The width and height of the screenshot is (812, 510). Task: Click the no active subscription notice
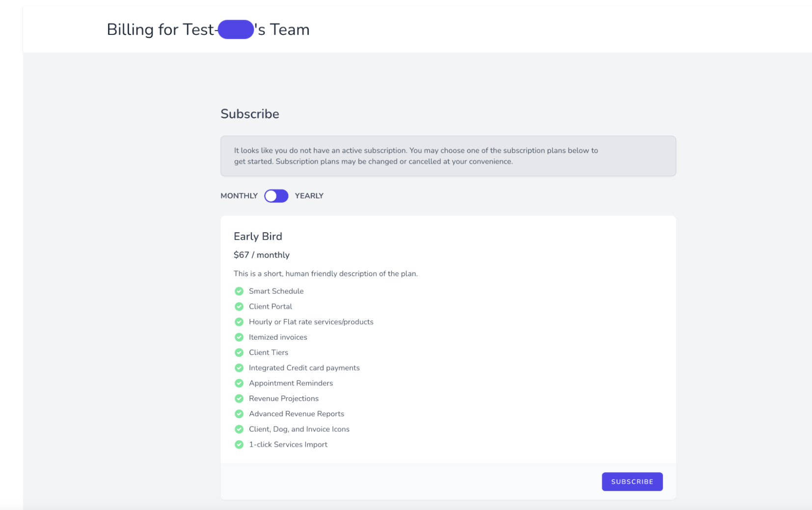coord(448,156)
